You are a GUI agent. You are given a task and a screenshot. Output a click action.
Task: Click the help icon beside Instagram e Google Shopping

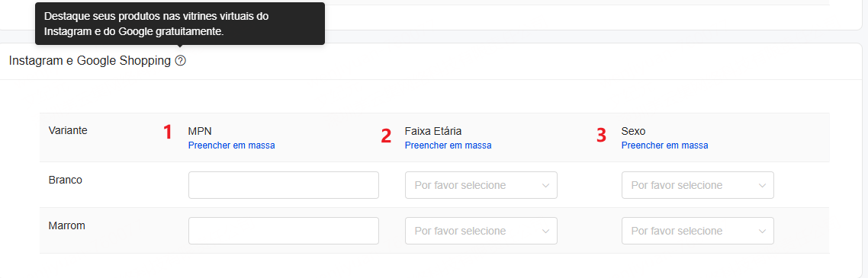pos(181,62)
